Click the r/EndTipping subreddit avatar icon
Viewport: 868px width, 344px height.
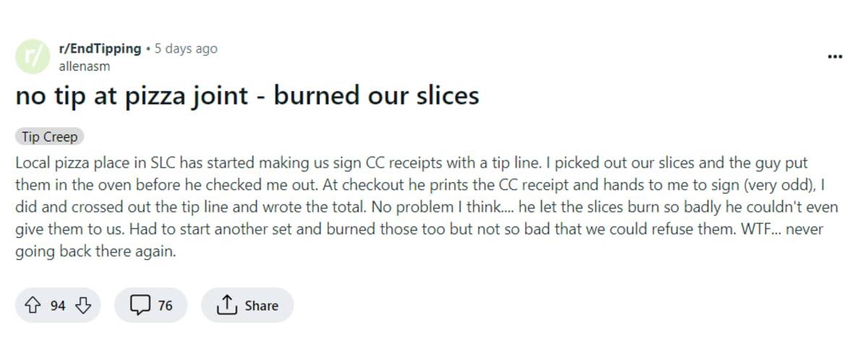pos(33,56)
